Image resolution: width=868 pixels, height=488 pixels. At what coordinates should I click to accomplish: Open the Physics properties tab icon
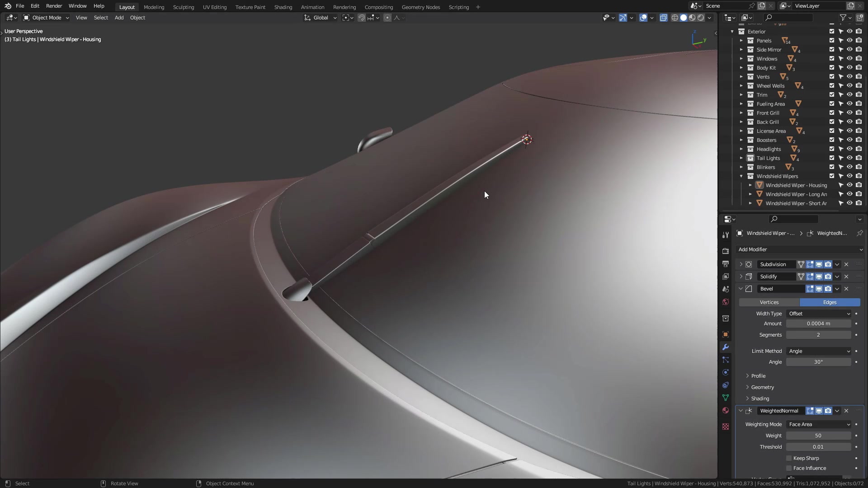pos(726,372)
